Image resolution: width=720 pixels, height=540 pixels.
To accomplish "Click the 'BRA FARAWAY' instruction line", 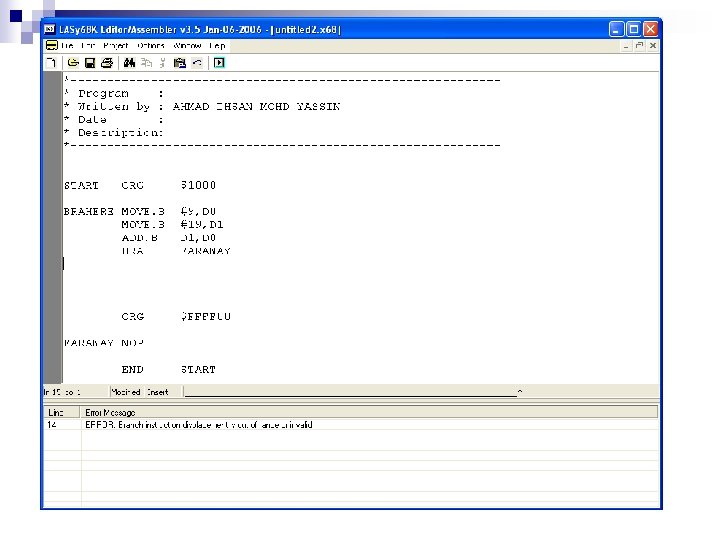I will pyautogui.click(x=176, y=251).
